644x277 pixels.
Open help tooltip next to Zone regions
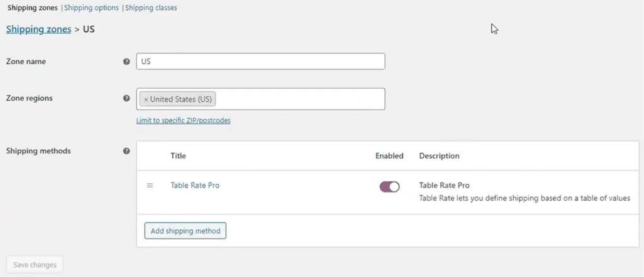pos(126,98)
